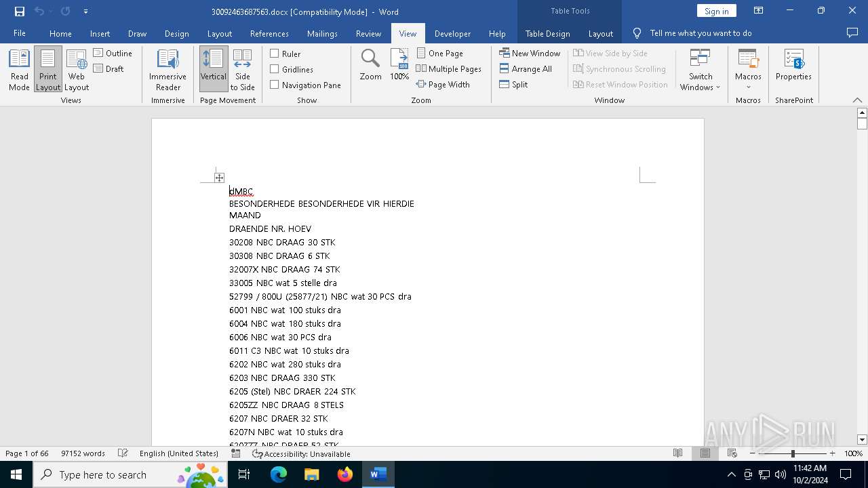Switch to the Design tab
This screenshot has height=488, width=868.
(x=176, y=33)
